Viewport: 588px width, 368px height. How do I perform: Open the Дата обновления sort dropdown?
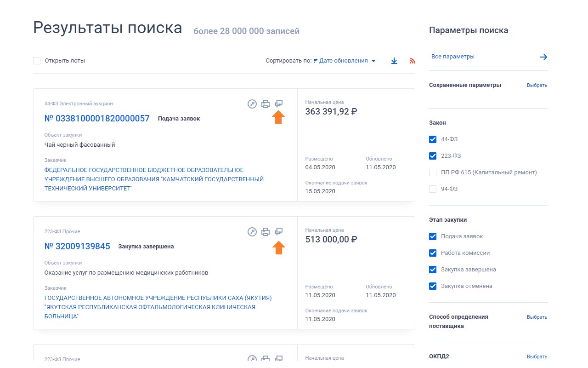tap(347, 61)
